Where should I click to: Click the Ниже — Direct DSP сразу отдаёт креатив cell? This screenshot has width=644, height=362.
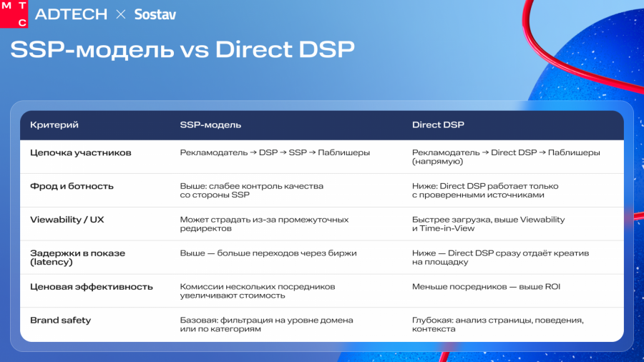(500, 258)
